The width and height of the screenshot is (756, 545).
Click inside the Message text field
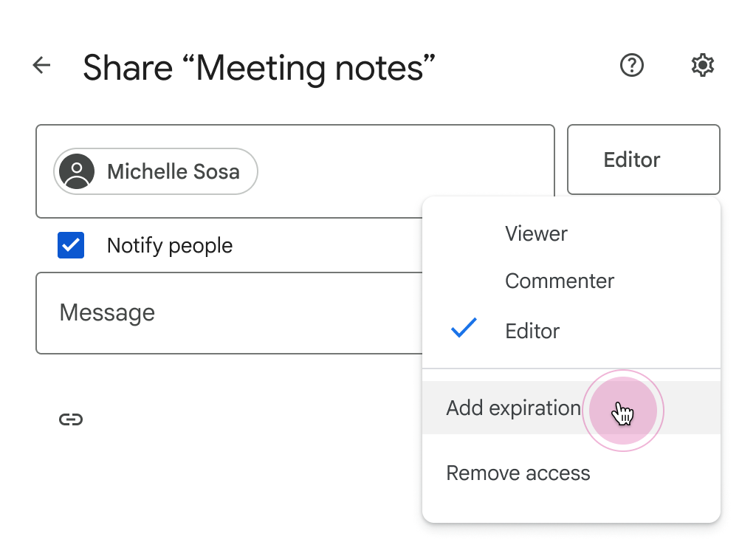[x=221, y=313]
